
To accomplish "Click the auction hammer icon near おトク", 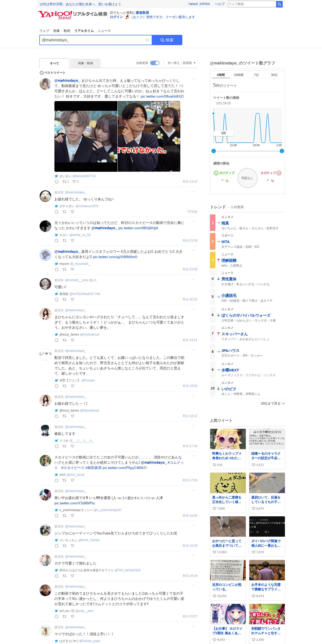I will (x=127, y=17).
